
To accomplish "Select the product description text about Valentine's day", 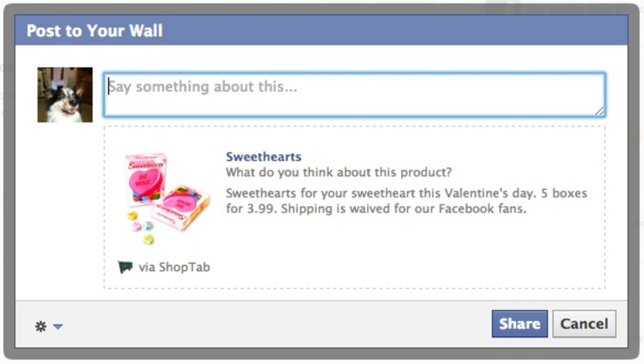I will pos(406,201).
